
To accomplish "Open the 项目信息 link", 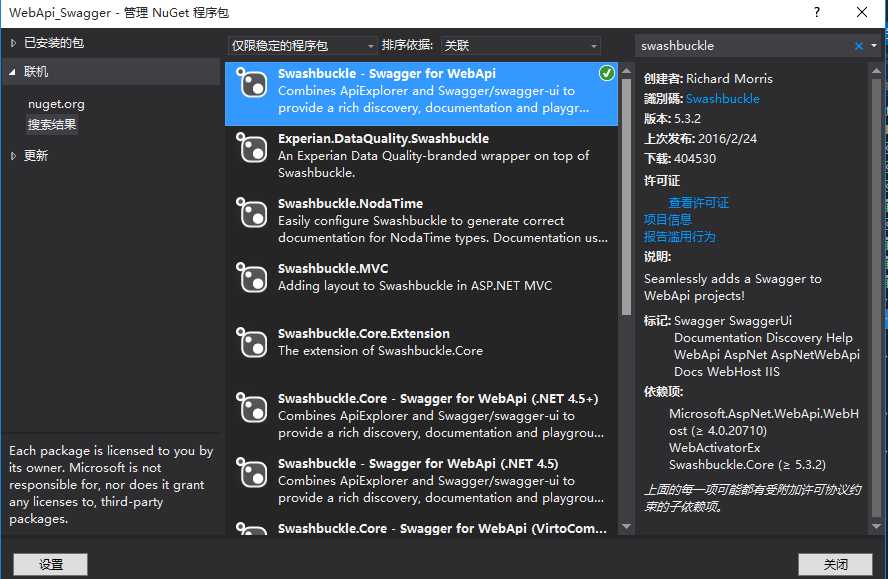I will [667, 220].
